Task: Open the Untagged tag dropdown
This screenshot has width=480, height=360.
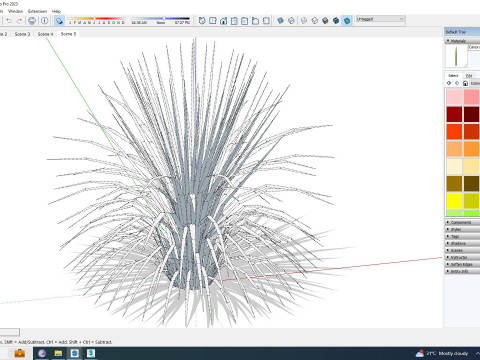Action: point(380,19)
